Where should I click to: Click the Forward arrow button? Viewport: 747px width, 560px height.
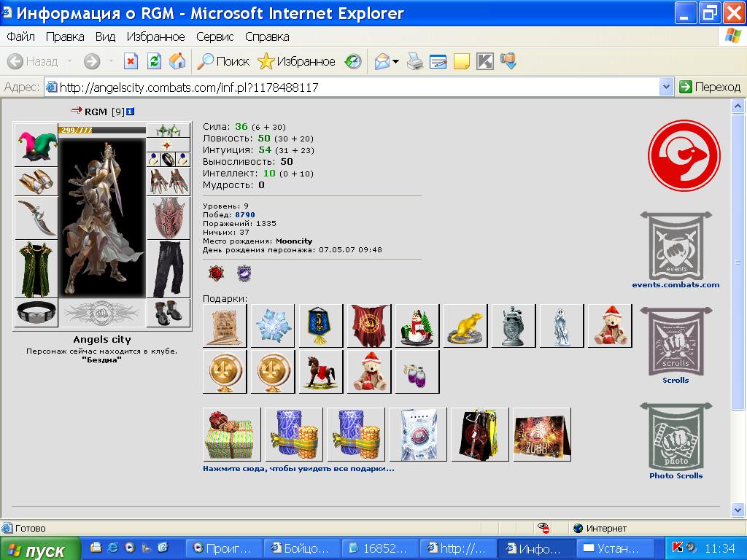pyautogui.click(x=92, y=61)
